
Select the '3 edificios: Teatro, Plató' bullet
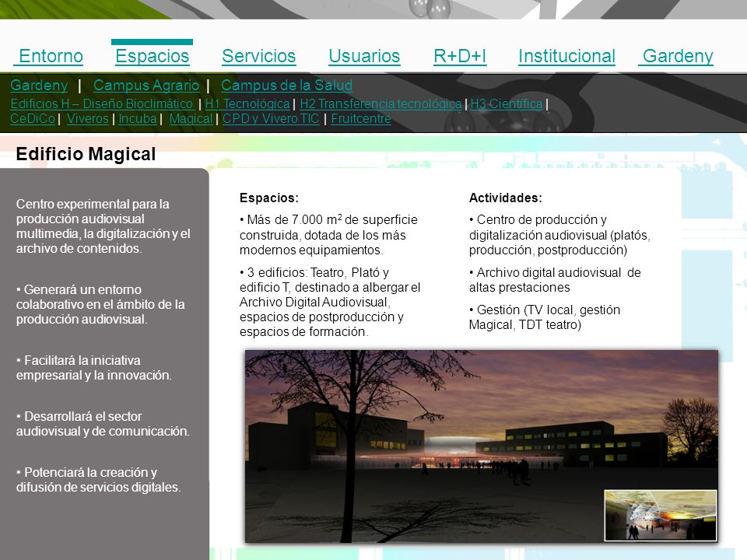[330, 302]
